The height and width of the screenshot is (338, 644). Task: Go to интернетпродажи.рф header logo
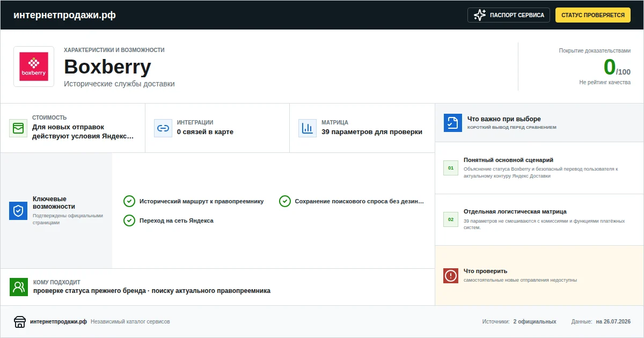[x=64, y=15]
